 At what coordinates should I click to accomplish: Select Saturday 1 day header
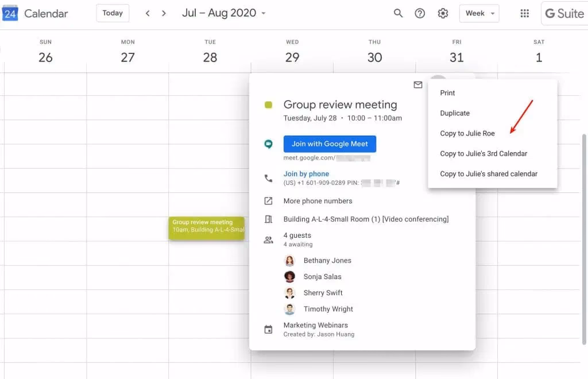[x=539, y=52]
